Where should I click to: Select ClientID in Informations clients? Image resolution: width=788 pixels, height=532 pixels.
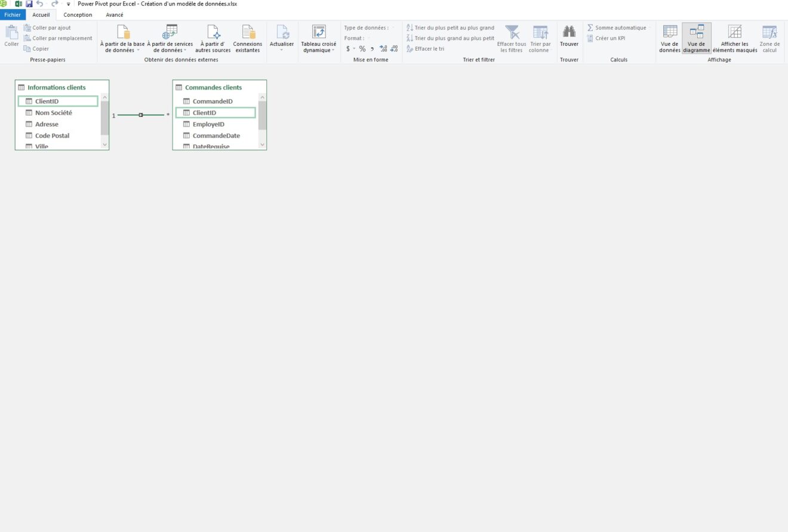58,101
